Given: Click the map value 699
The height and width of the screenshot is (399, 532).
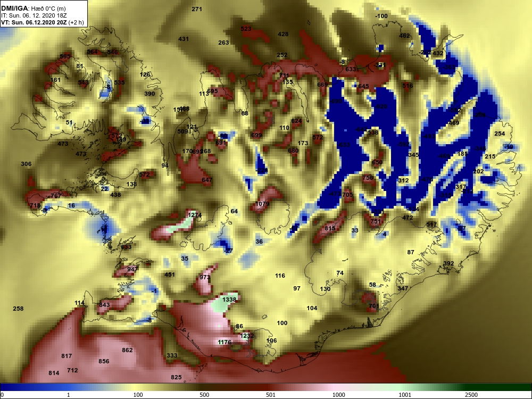Looking at the screenshot, I should click(x=256, y=135).
